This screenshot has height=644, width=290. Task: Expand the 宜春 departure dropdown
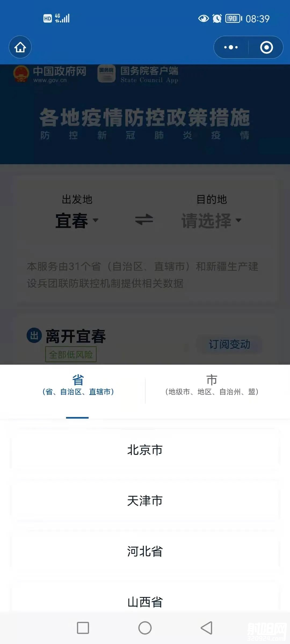click(77, 221)
